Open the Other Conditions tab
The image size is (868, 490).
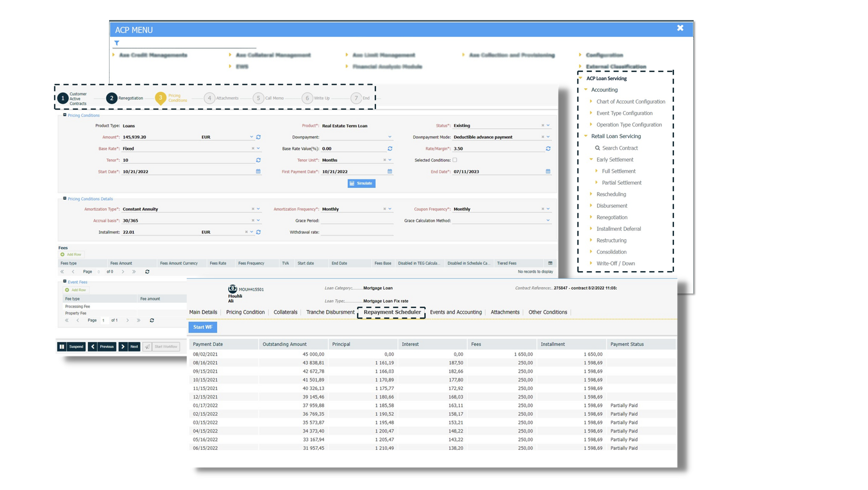548,312
